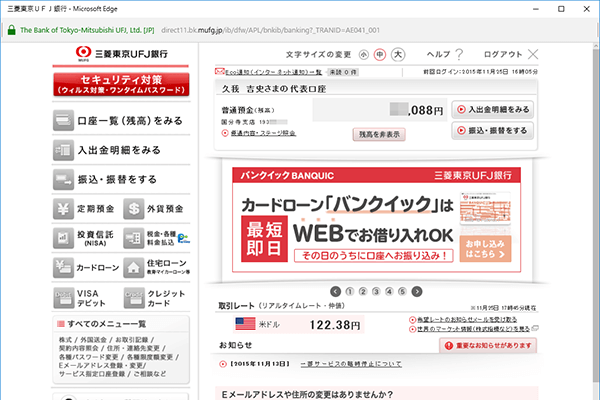This screenshot has width=600, height=400.
Task: Maximize the Microsoft Edge window
Action: 561,9
